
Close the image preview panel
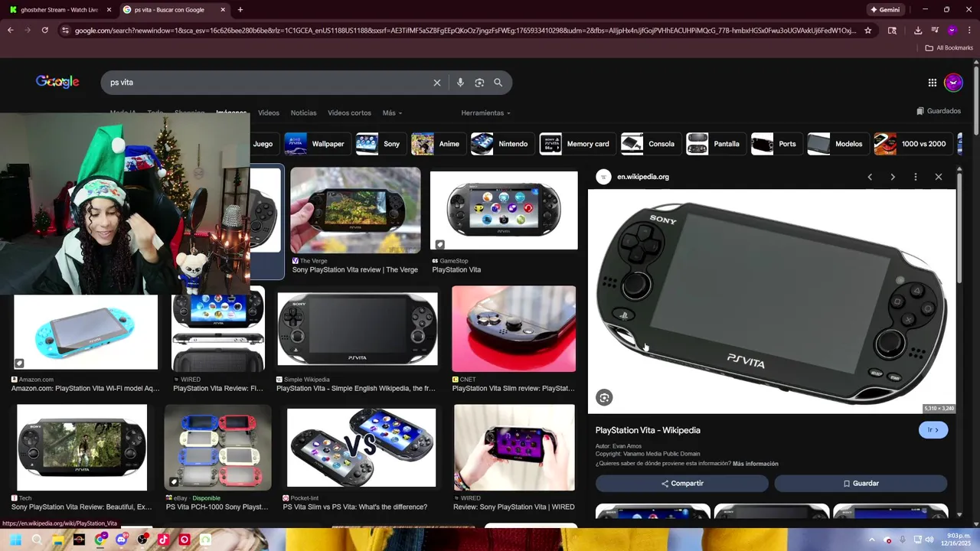point(939,177)
